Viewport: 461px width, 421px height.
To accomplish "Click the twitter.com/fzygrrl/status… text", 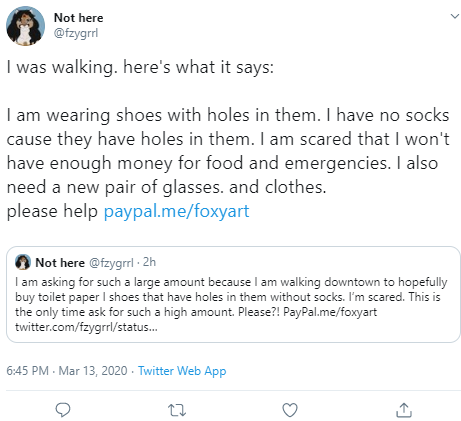I will (86, 327).
